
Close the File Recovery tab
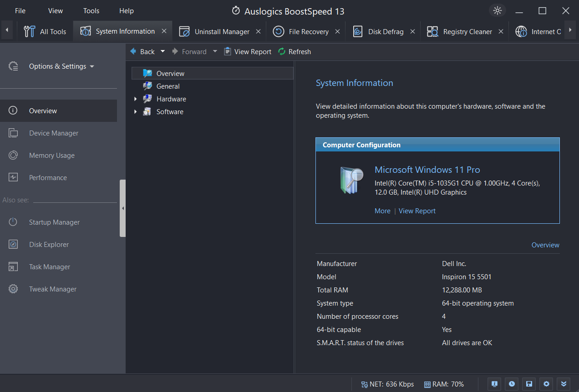337,31
